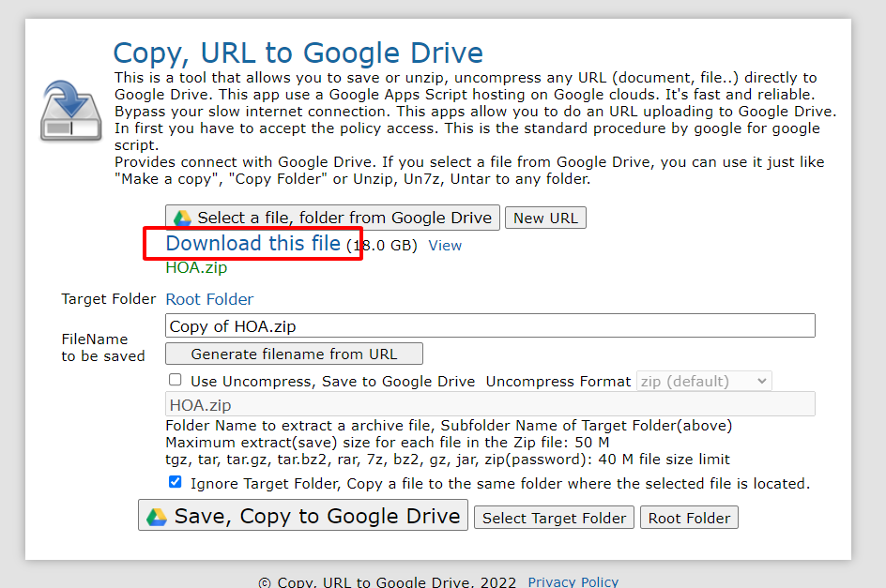886x588 pixels.
Task: Click the HOA.zip green file name
Action: pos(196,267)
